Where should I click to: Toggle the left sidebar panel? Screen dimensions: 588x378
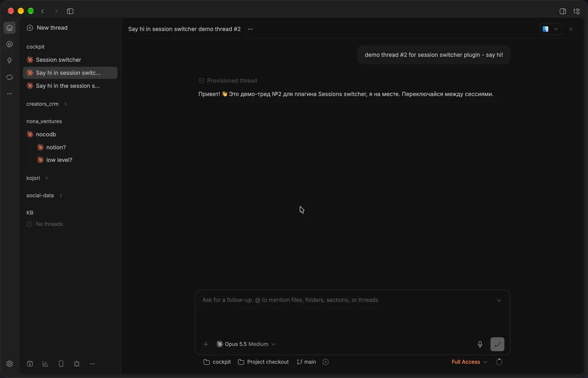(x=70, y=11)
